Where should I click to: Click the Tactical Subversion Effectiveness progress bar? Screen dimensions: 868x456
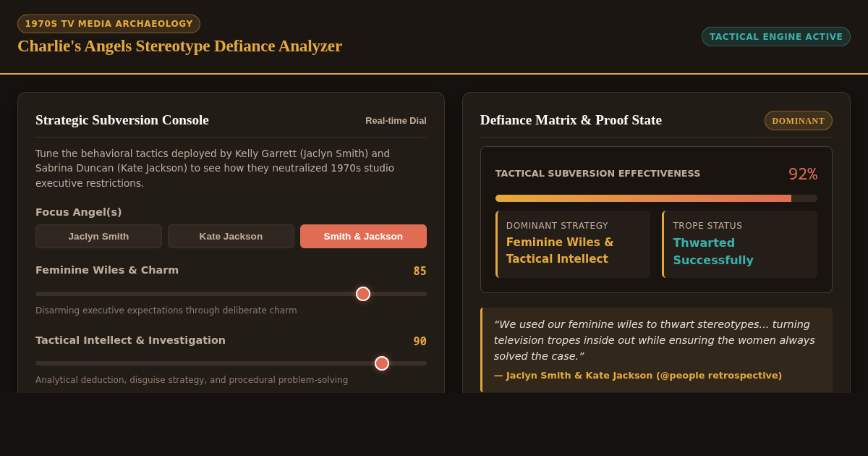pos(656,198)
